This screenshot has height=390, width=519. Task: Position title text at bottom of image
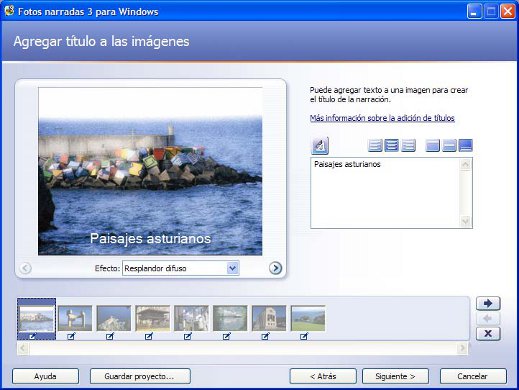(x=466, y=146)
